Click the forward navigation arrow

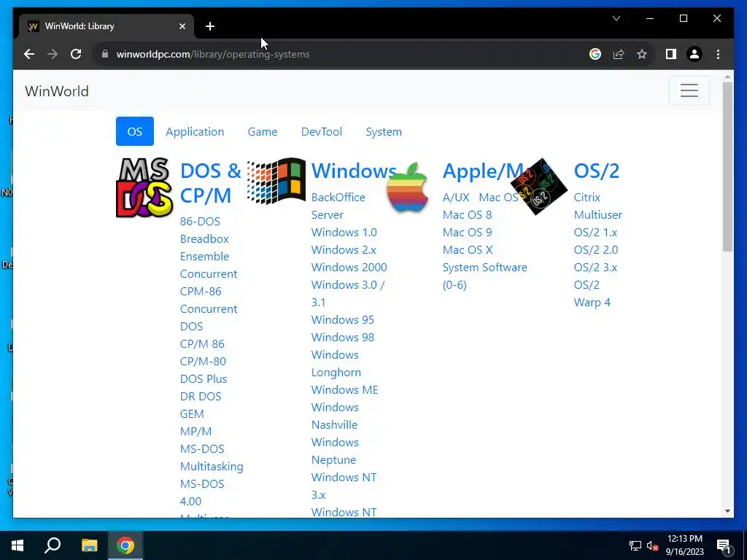(53, 54)
